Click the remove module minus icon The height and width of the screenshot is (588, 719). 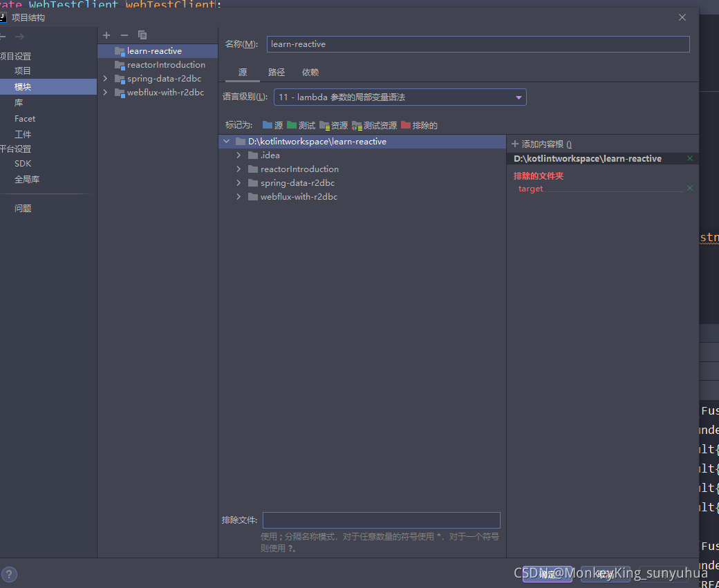click(124, 35)
